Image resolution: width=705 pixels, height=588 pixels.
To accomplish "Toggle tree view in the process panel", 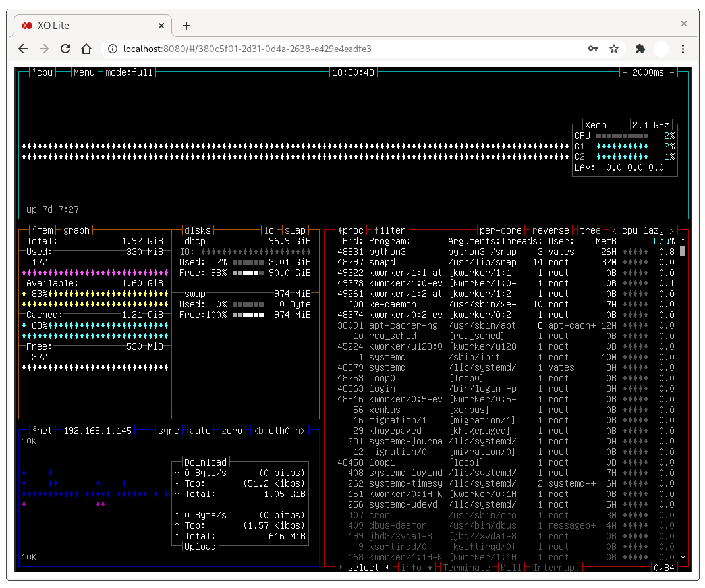I will pyautogui.click(x=590, y=230).
